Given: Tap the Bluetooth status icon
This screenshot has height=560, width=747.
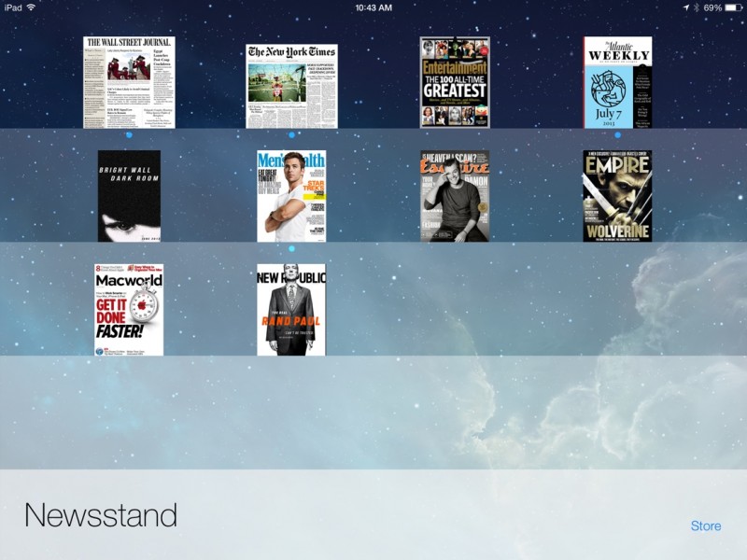Looking at the screenshot, I should tap(696, 7).
